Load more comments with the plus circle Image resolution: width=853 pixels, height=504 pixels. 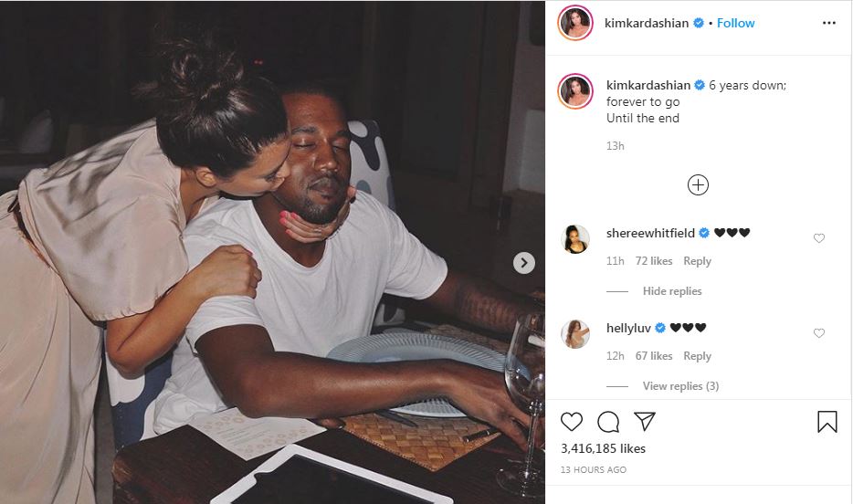tap(698, 184)
